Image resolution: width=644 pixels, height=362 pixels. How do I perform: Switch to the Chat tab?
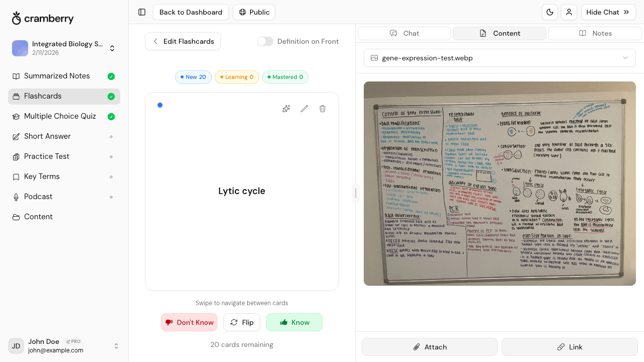tap(404, 33)
